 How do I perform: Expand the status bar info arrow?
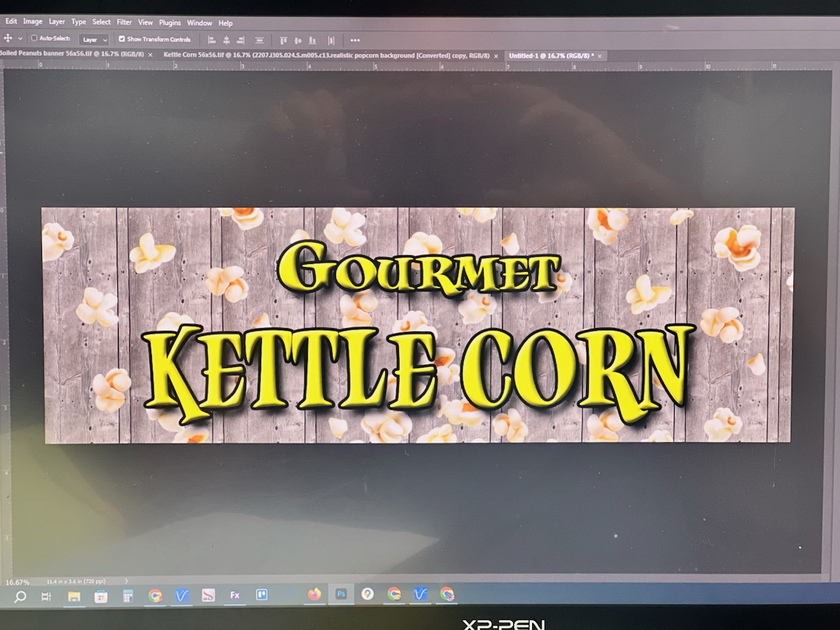coord(126,581)
